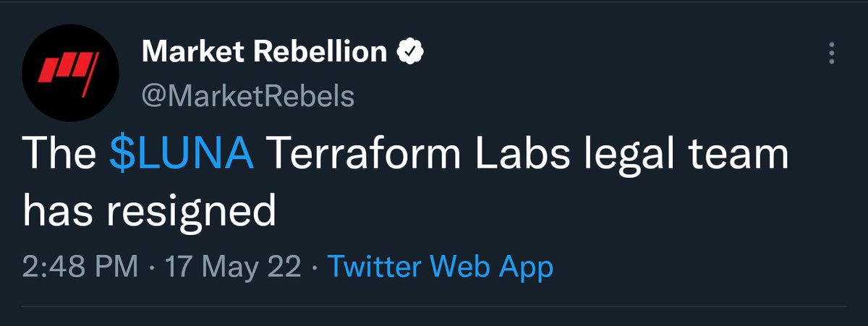Open the tweet's three-dot more menu
This screenshot has width=868, height=326.
pyautogui.click(x=831, y=53)
